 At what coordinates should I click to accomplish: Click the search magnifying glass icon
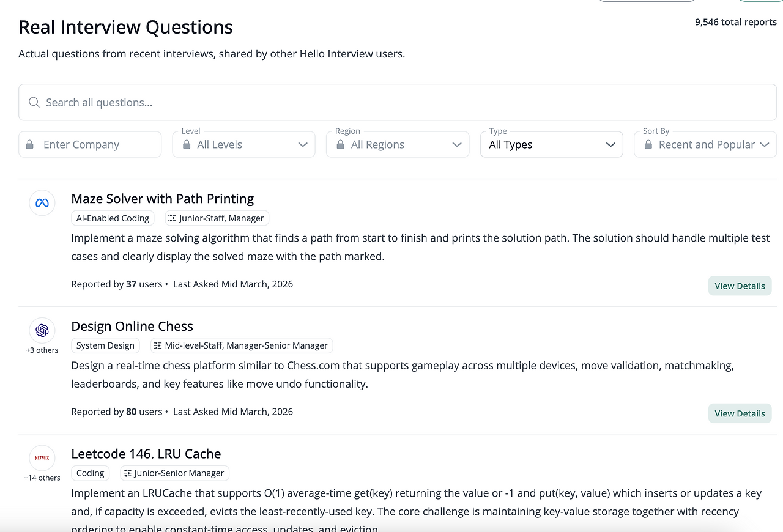pyautogui.click(x=34, y=103)
